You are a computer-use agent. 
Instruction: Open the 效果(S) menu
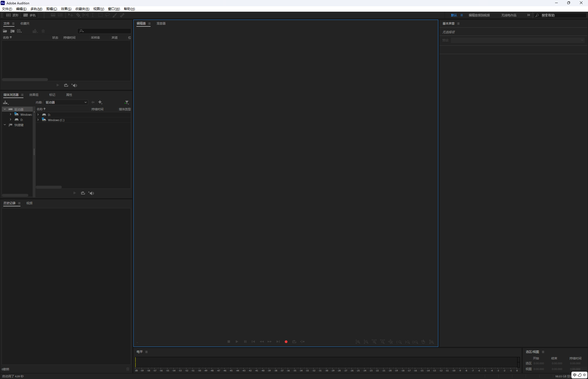coord(66,9)
